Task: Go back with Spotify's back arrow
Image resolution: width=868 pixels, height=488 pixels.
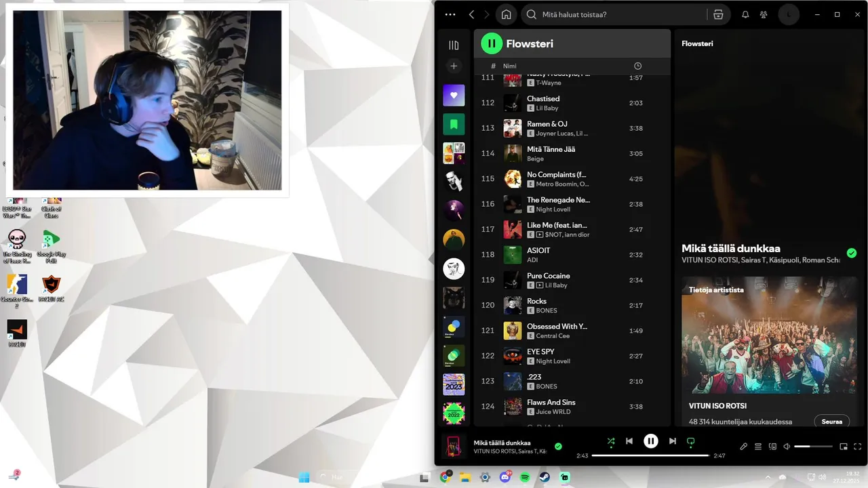Action: click(x=472, y=14)
